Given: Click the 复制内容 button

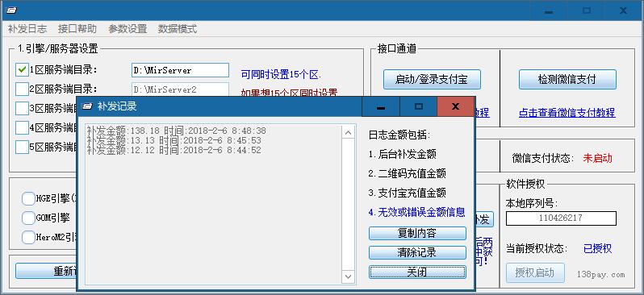Looking at the screenshot, I should point(417,234).
